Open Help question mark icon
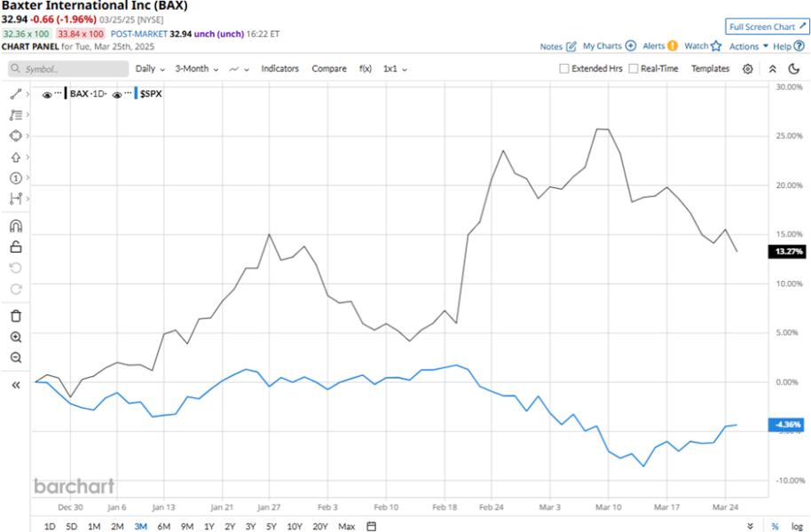Viewport: 811px width, 532px height. click(x=799, y=46)
